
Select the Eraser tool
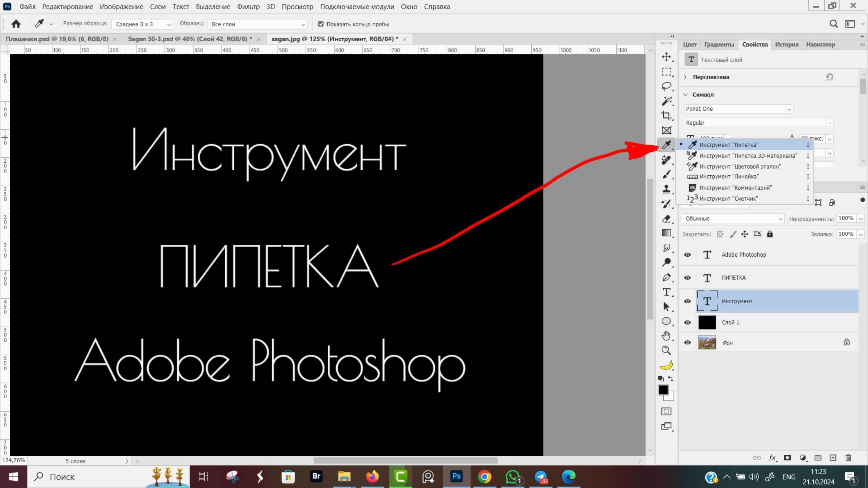point(666,219)
